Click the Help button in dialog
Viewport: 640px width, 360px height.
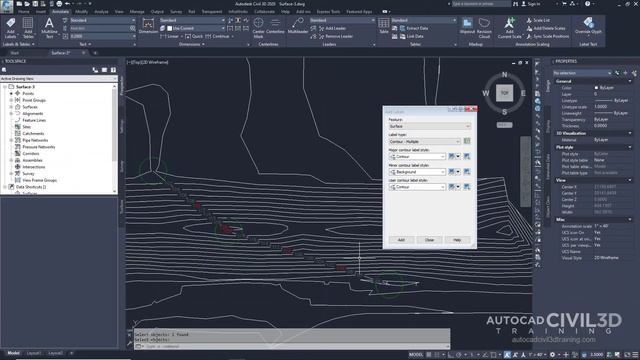coord(457,240)
